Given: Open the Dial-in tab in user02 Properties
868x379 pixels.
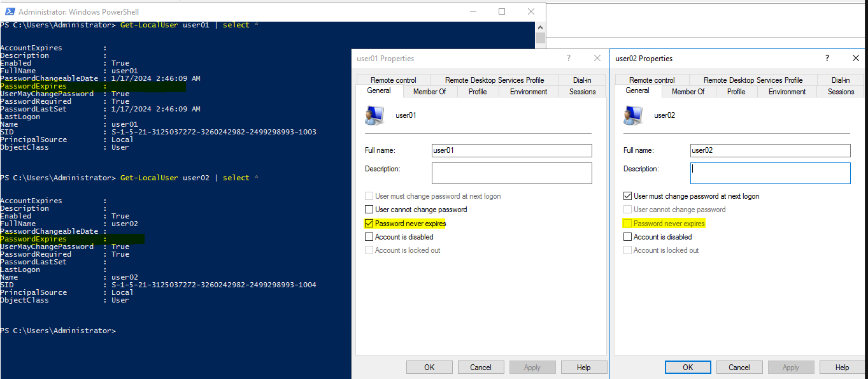Looking at the screenshot, I should tap(841, 80).
